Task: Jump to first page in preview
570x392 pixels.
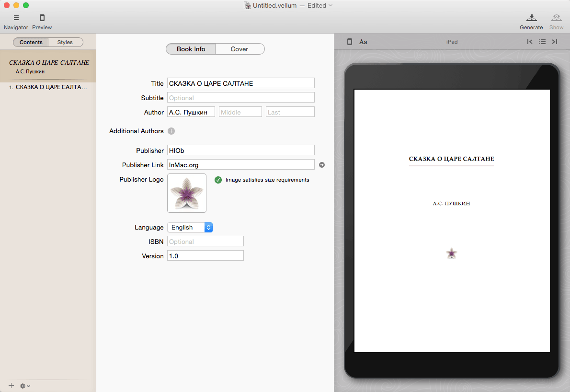Action: point(530,42)
